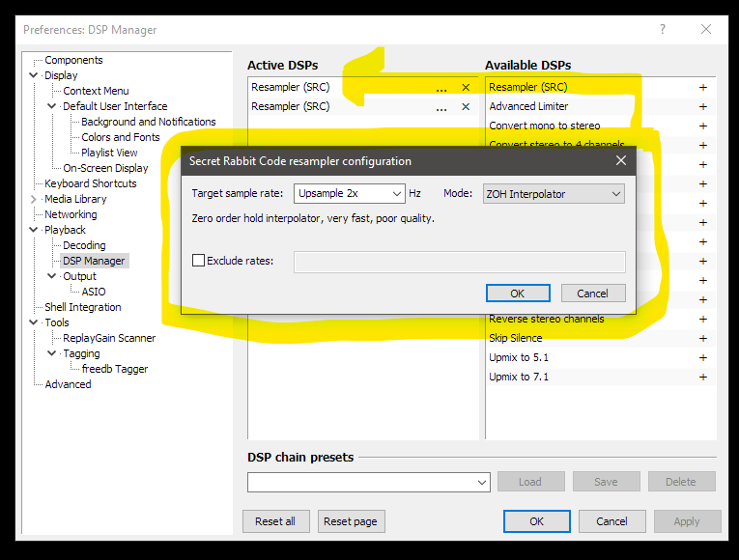739x560 pixels.
Task: Add Resampler (SRC) from Available DSPs
Action: pos(702,88)
